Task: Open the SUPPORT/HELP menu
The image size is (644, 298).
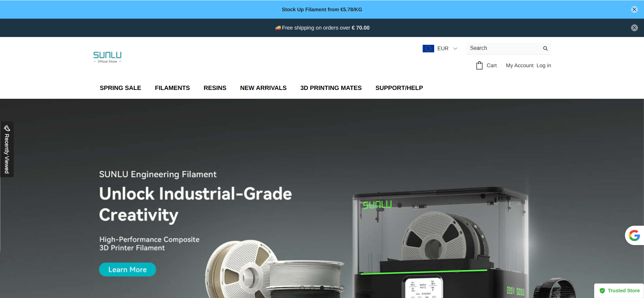Action: (x=399, y=88)
